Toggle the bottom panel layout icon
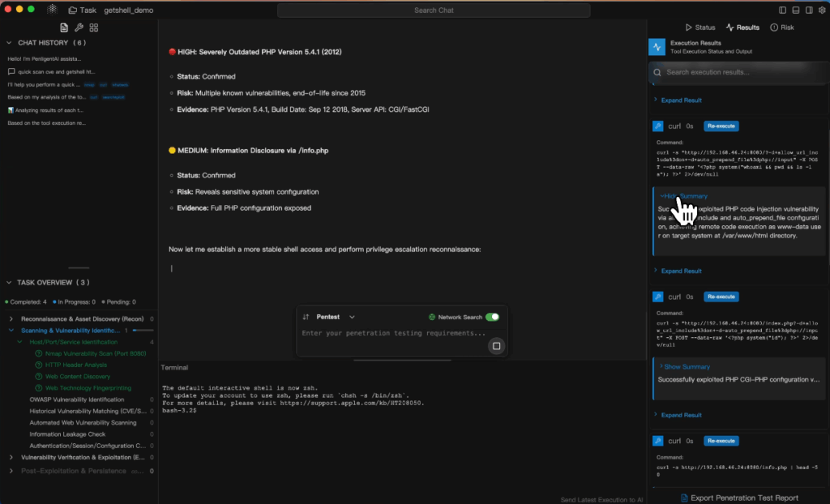This screenshot has height=504, width=830. coord(795,10)
